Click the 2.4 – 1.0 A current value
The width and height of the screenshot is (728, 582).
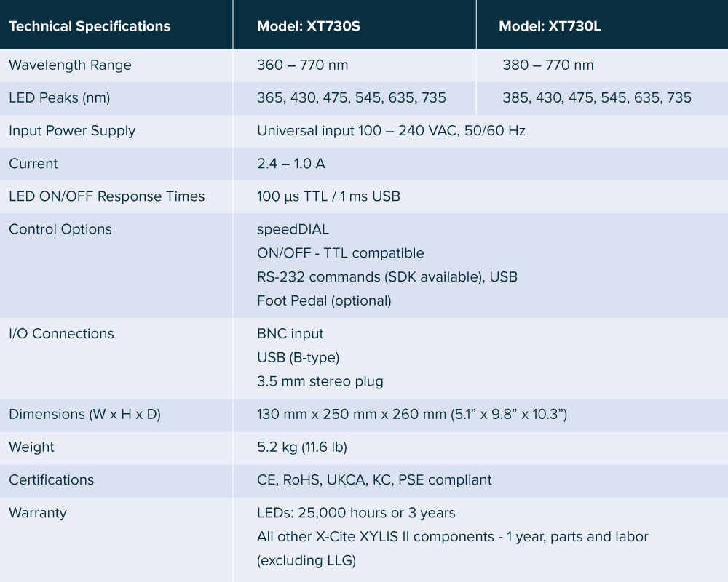tap(291, 164)
